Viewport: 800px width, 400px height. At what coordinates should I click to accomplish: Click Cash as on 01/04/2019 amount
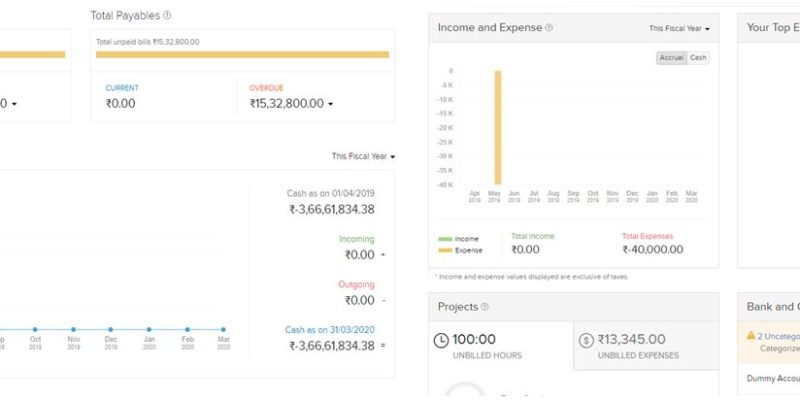pos(332,210)
